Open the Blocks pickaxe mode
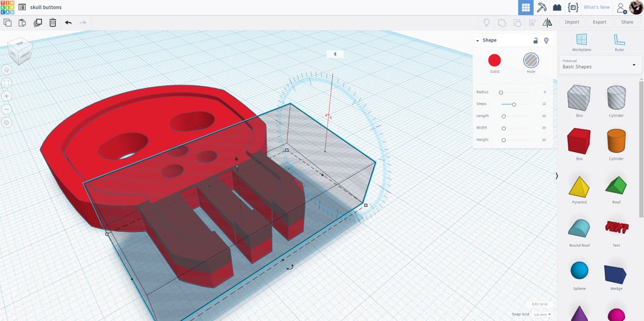 tap(541, 8)
